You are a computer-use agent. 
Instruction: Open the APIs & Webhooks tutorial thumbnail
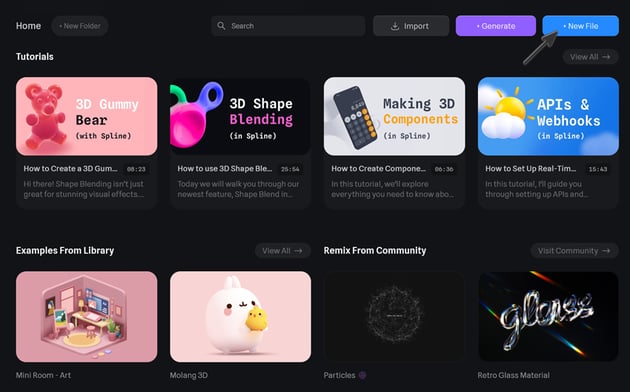(x=548, y=116)
